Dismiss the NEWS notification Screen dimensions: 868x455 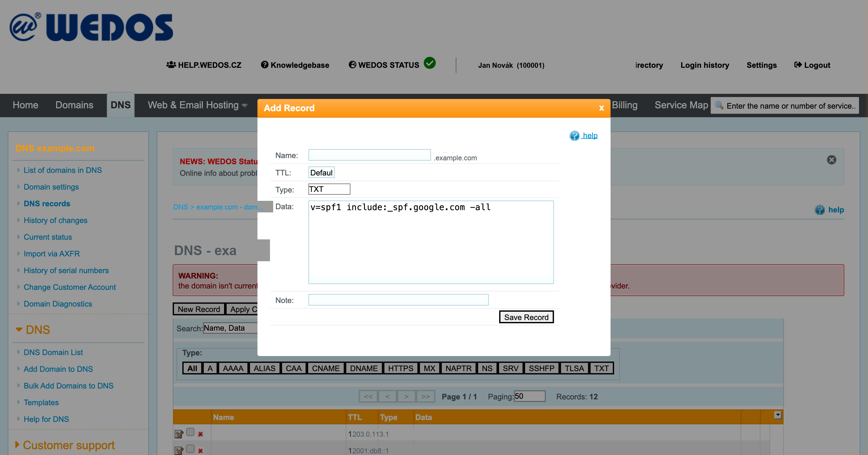click(831, 161)
